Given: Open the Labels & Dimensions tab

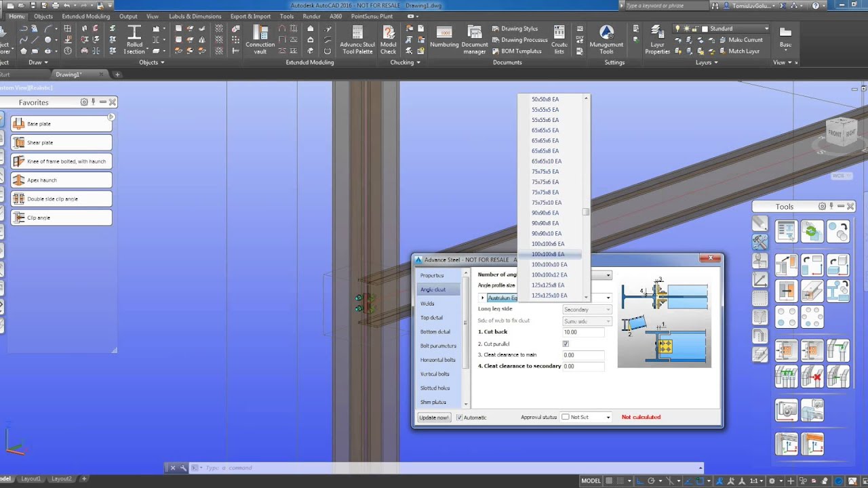Looking at the screenshot, I should [195, 16].
